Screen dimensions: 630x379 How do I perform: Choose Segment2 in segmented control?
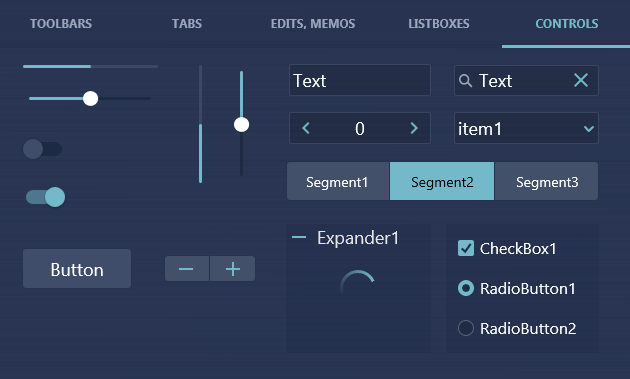[x=442, y=181]
